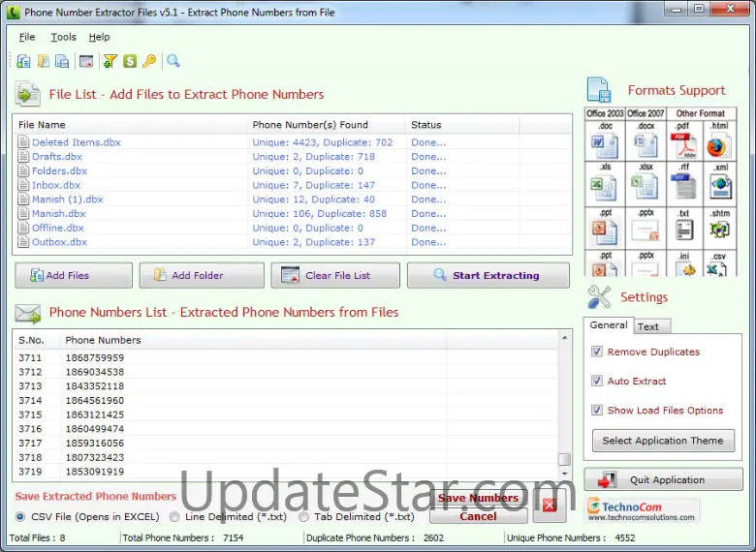The width and height of the screenshot is (756, 552).
Task: Click the Add Folder button
Action: click(x=202, y=276)
